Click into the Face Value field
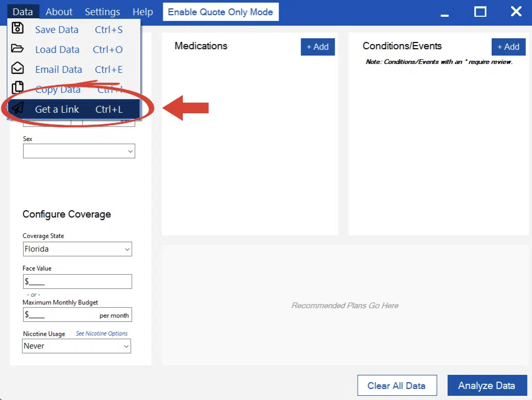Screen dimensions: 532x400 tap(77, 282)
